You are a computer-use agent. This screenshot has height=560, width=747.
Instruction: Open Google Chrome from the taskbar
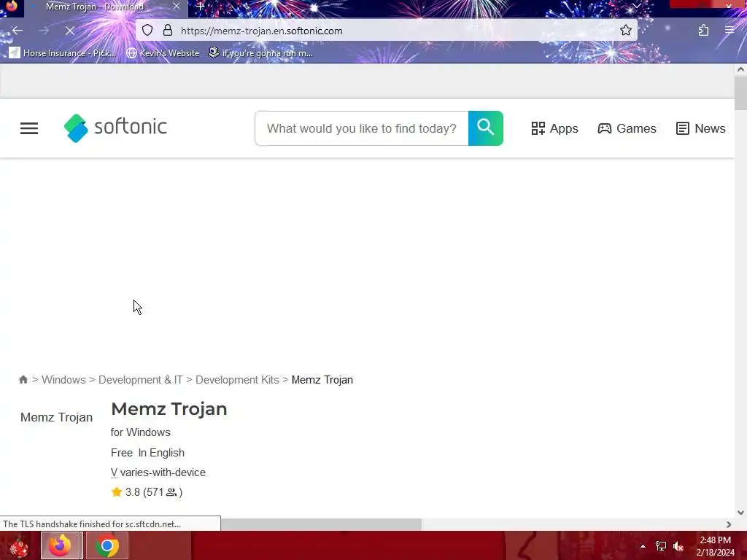click(107, 545)
